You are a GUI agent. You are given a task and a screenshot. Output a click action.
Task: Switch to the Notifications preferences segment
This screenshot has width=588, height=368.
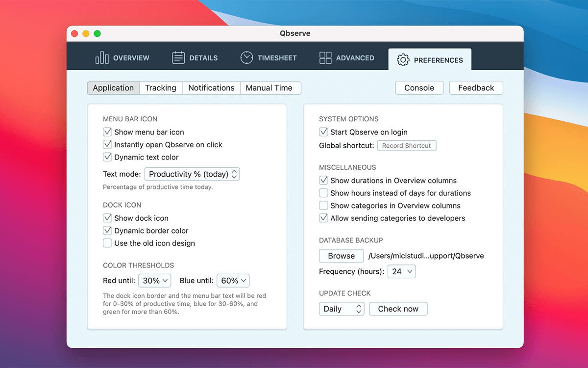tap(211, 88)
